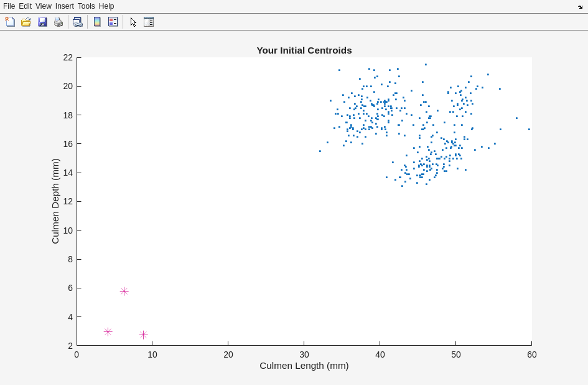Select the "Culmen Length (mm)" x-axis label

304,366
